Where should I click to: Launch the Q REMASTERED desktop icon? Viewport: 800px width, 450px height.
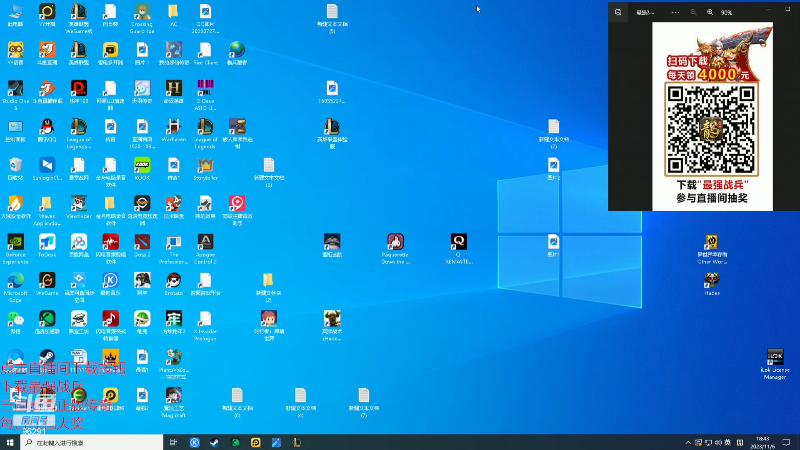pyautogui.click(x=459, y=249)
